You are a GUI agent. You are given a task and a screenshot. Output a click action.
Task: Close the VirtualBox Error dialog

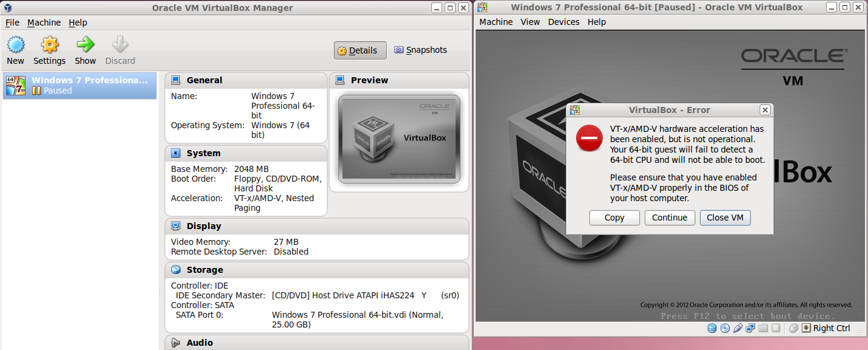765,110
